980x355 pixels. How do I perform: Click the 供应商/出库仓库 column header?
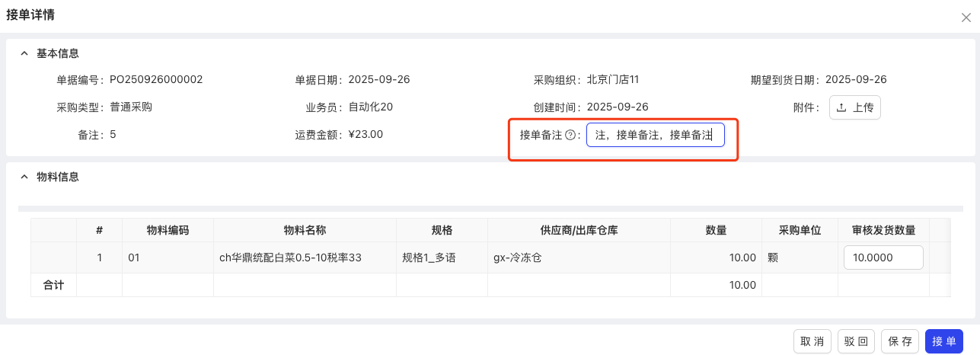tap(579, 230)
